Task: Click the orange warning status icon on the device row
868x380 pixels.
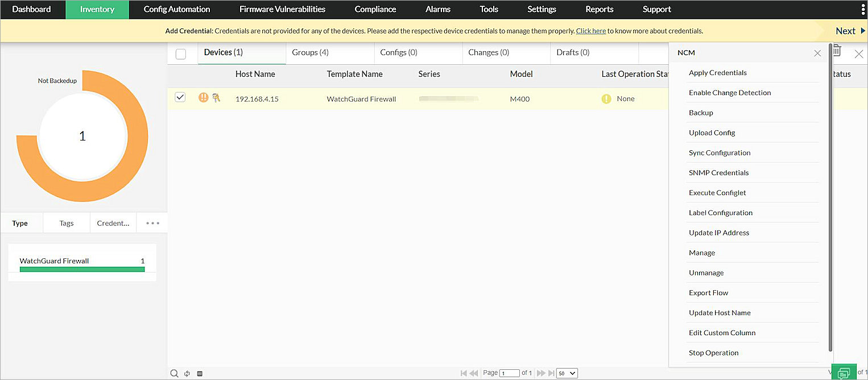Action: (203, 98)
